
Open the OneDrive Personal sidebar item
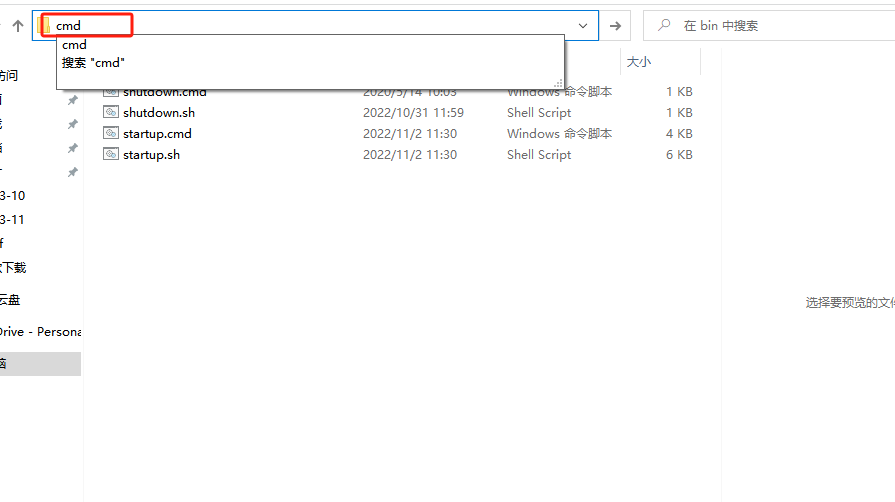41,332
